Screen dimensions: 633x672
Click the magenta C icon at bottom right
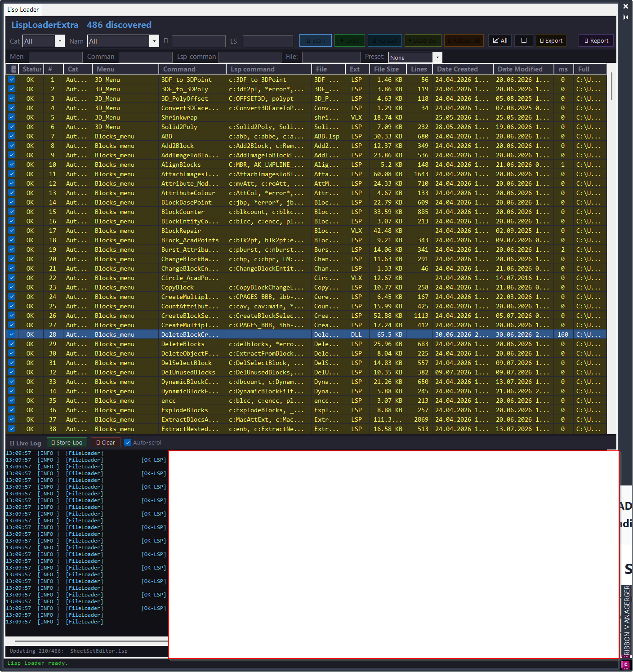point(625,665)
